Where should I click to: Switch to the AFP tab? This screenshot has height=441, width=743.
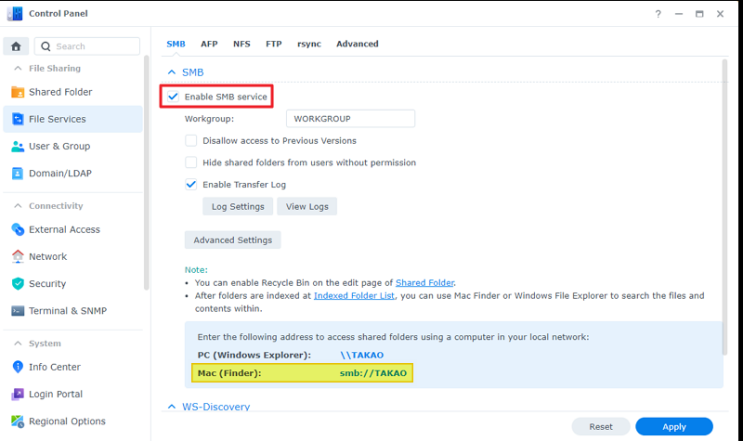(x=209, y=44)
